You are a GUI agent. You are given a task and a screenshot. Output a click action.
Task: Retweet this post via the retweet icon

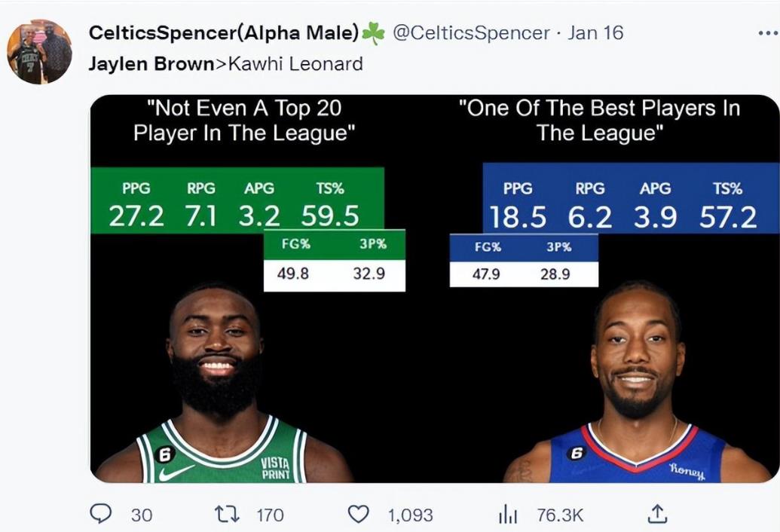(x=227, y=514)
